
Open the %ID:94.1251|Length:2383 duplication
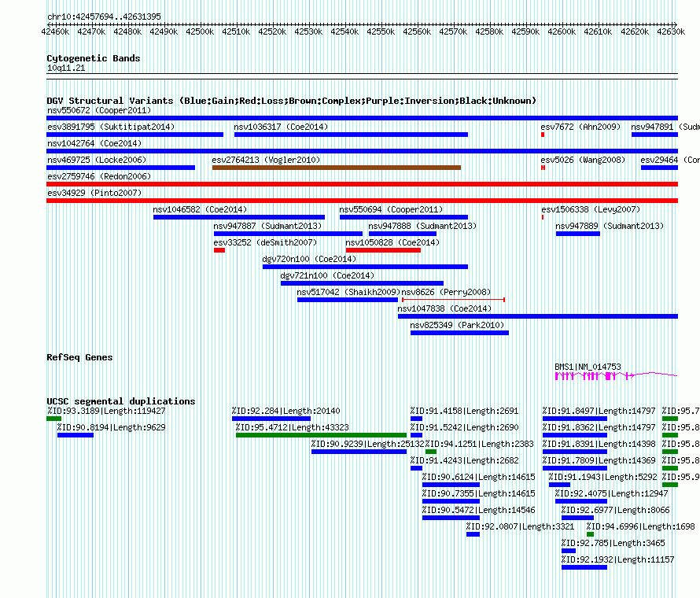(x=431, y=452)
